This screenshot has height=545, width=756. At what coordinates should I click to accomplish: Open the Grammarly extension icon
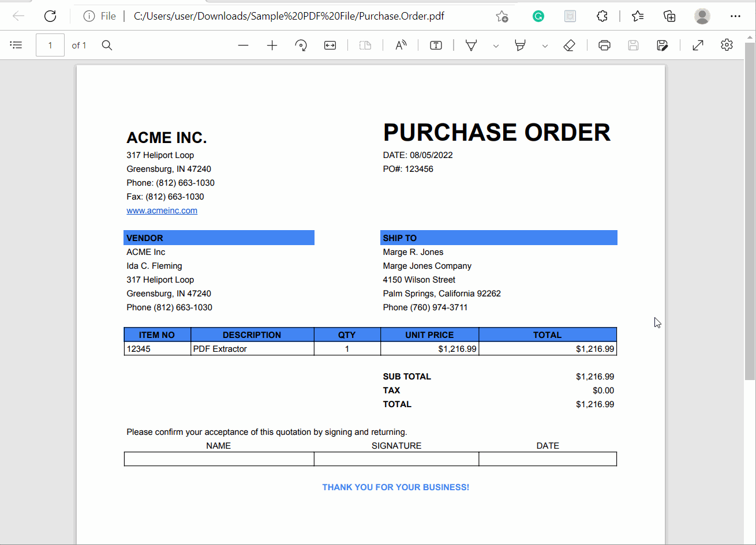point(538,16)
